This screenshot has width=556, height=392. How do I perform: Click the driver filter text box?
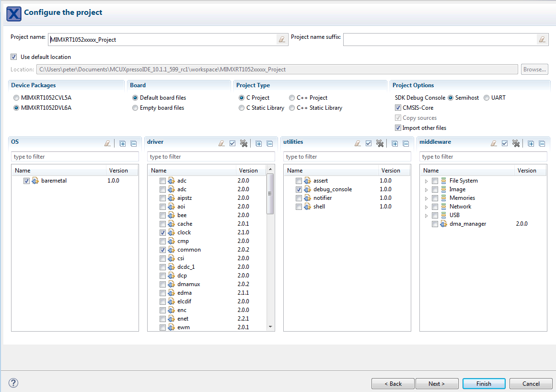(211, 157)
